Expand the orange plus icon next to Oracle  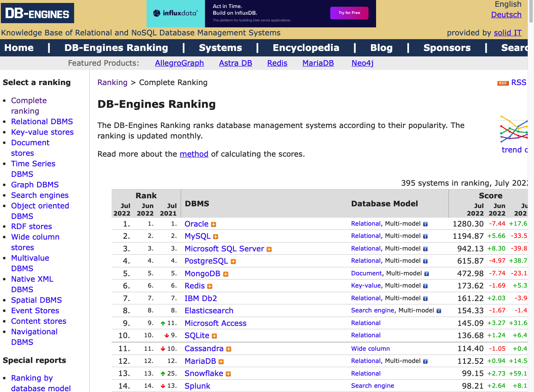[214, 224]
